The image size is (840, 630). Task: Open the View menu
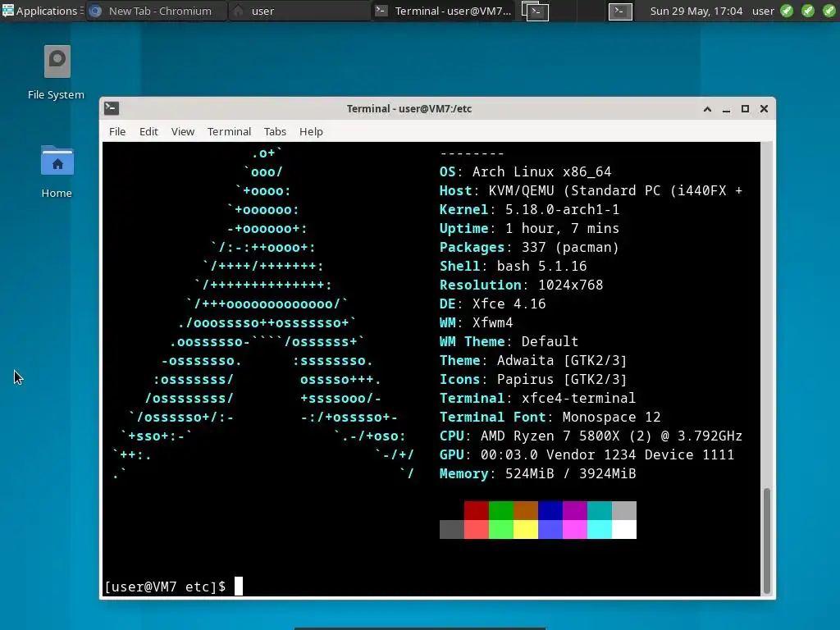click(x=183, y=131)
